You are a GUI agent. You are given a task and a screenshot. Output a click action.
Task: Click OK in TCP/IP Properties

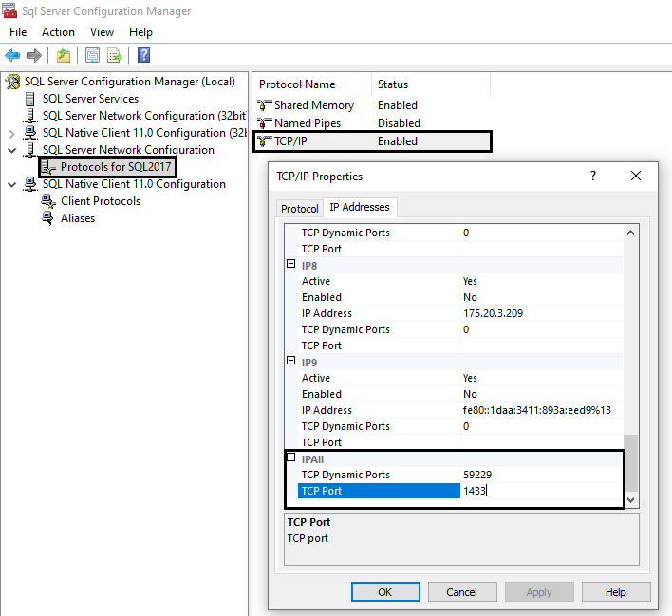[x=385, y=592]
